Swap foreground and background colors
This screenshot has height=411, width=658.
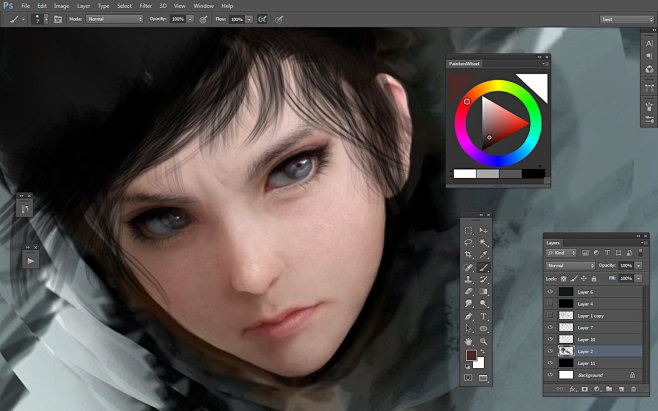click(483, 352)
